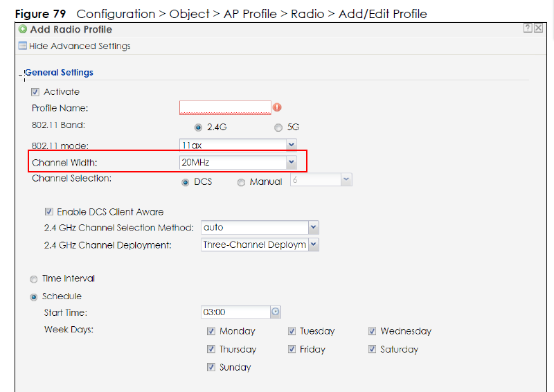Click the help question mark icon
554x392 pixels.
(x=528, y=28)
